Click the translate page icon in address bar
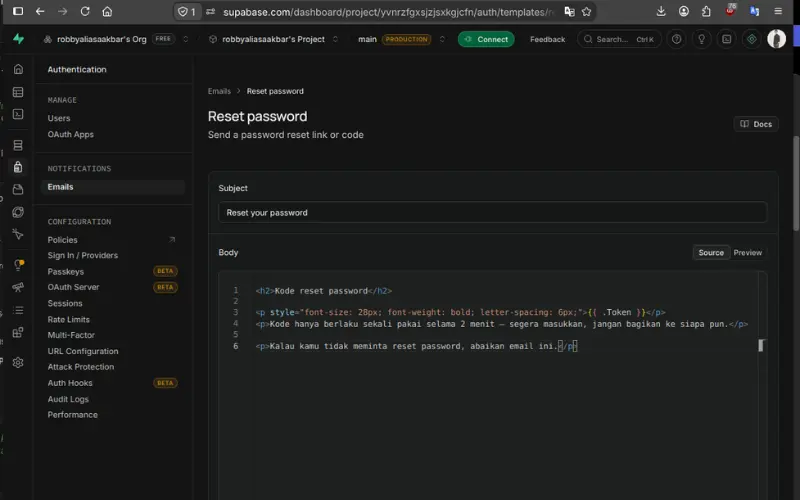 (x=569, y=12)
